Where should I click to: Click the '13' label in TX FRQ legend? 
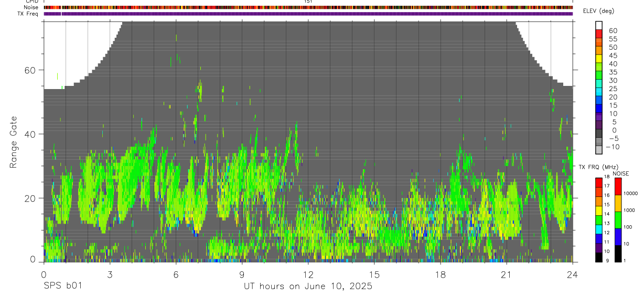tap(607, 223)
